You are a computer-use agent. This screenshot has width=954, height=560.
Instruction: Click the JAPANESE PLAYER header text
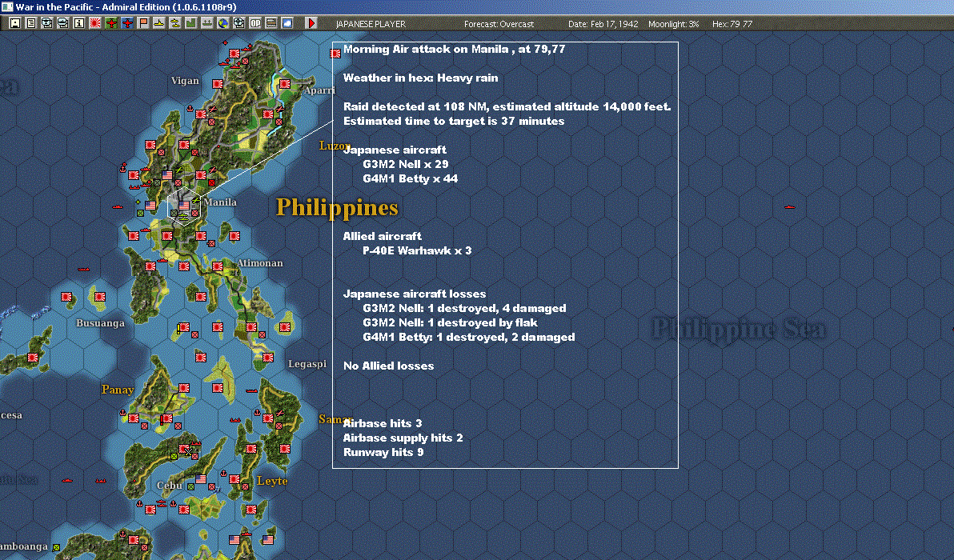(x=371, y=24)
